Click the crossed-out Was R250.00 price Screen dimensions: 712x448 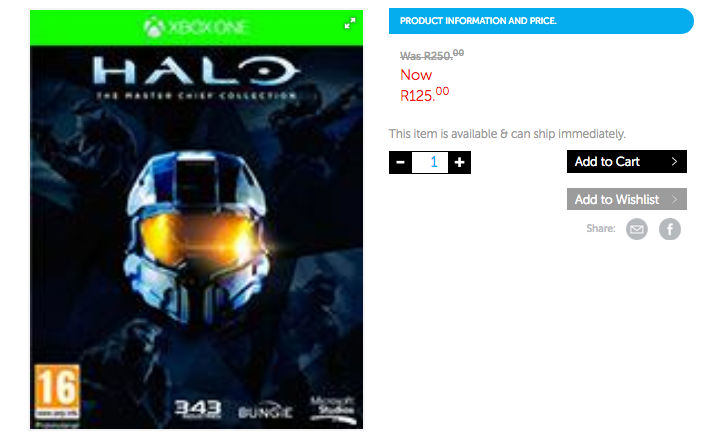coord(432,55)
